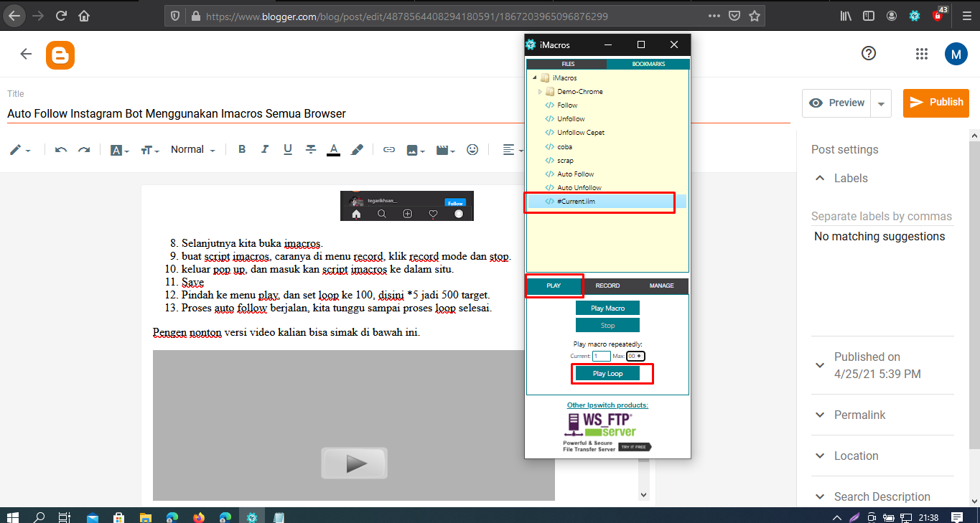
Task: Open the BOOKMARKS tab in iMacros
Action: [x=648, y=63]
